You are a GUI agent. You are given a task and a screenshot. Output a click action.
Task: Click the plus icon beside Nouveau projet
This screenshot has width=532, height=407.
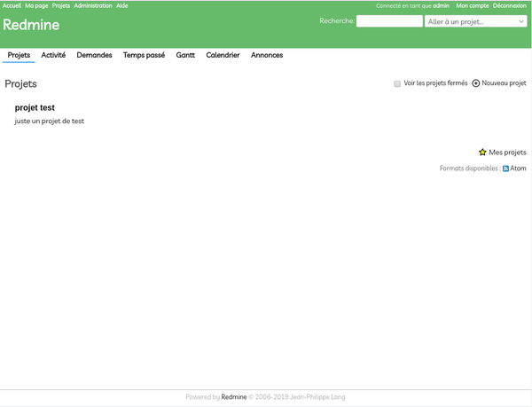[476, 83]
